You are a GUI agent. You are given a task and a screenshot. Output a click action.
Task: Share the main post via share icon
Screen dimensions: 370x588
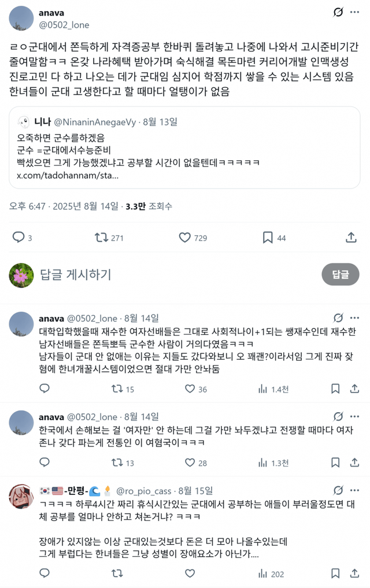point(350,237)
